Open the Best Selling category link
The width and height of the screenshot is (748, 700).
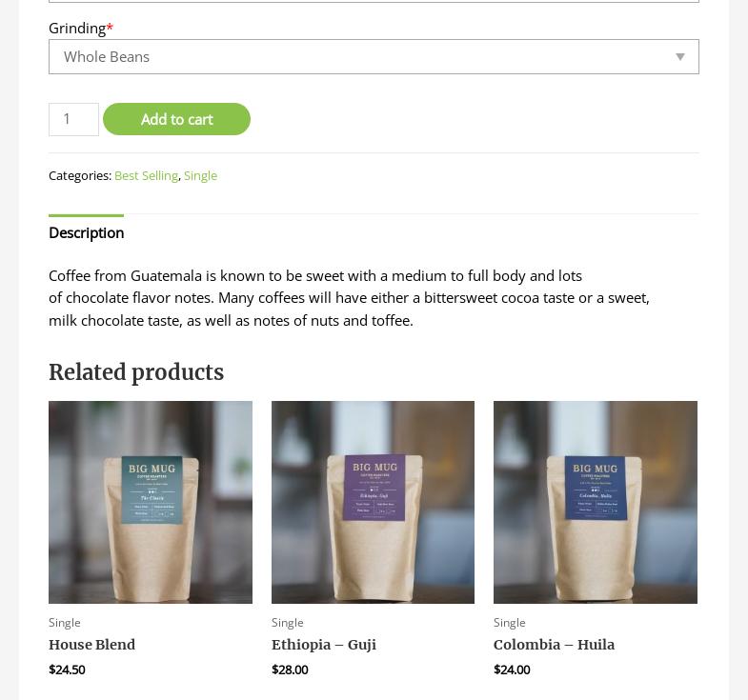146,175
